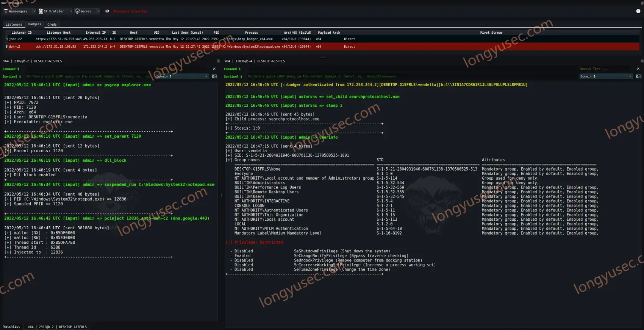
Task: Click the right pane Search Text field
Action: 606,69
